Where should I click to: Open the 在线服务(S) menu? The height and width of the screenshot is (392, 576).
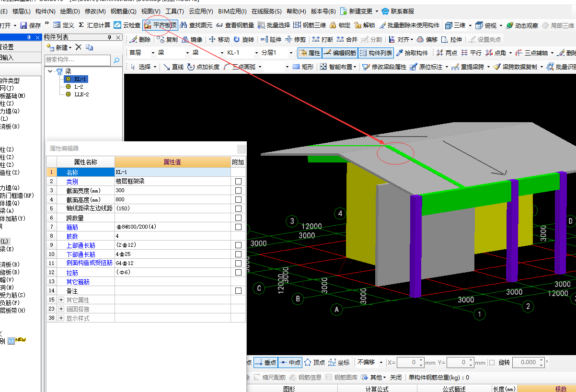267,11
